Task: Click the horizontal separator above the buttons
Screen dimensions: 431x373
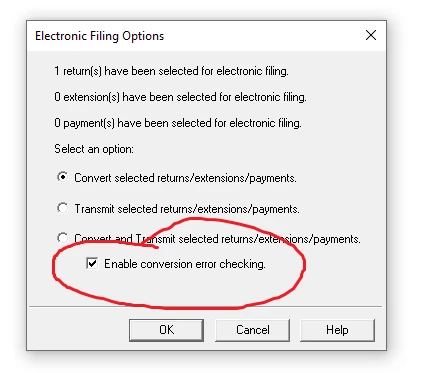Action: pyautogui.click(x=206, y=306)
